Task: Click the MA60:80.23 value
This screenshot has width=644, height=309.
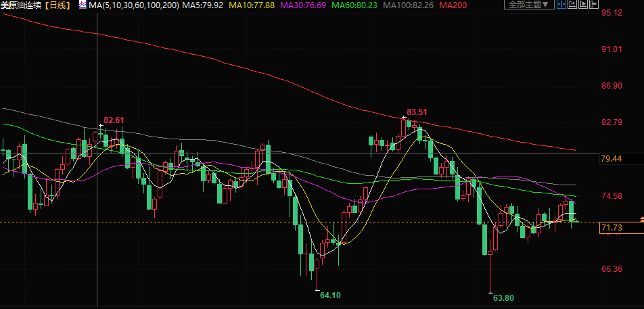Action: 354,5
